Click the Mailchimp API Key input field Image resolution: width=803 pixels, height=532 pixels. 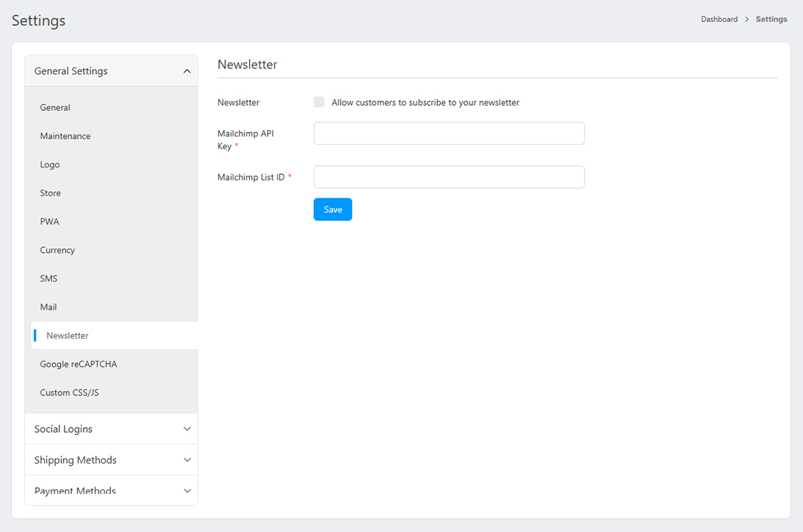coord(448,134)
